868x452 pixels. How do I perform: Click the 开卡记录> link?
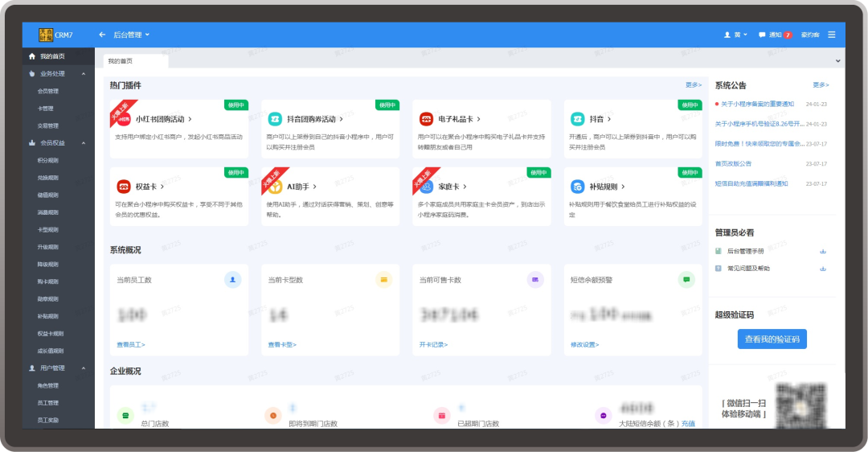coord(433,344)
